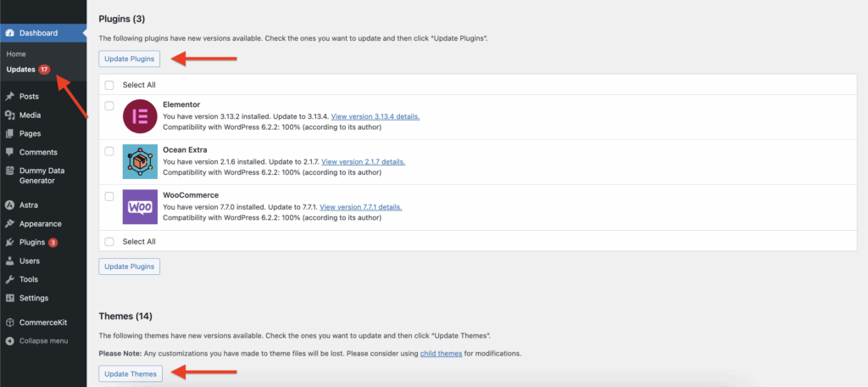Open View version 2.1.7 details link

pyautogui.click(x=363, y=162)
